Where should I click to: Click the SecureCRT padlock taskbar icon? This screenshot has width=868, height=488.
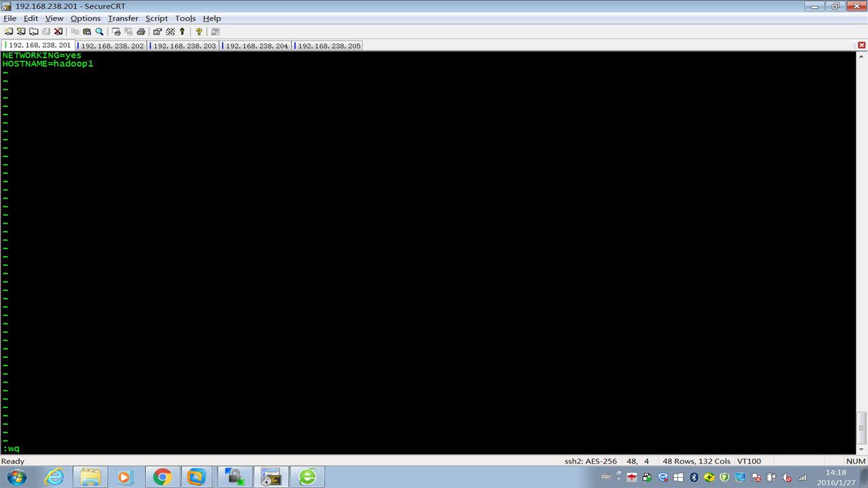[235, 477]
